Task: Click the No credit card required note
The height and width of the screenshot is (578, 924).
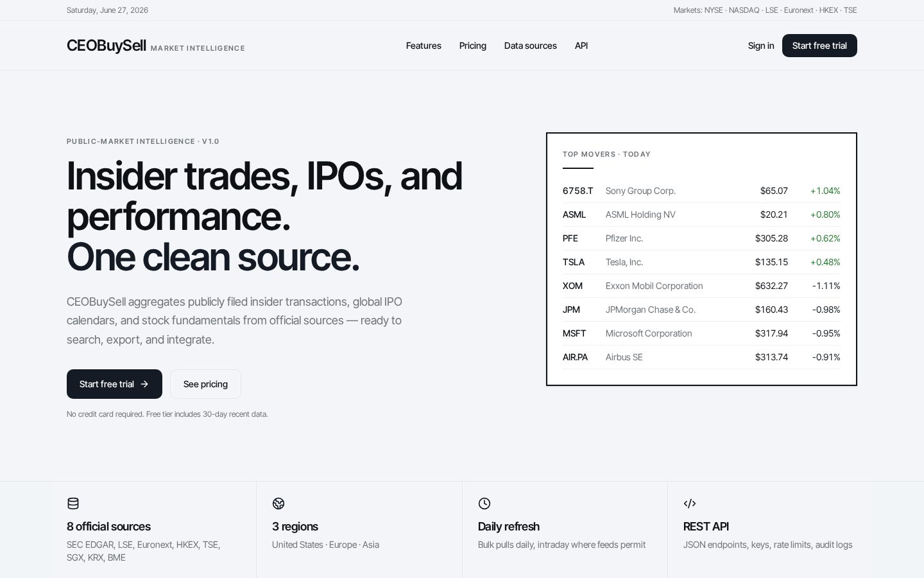Action: [167, 414]
